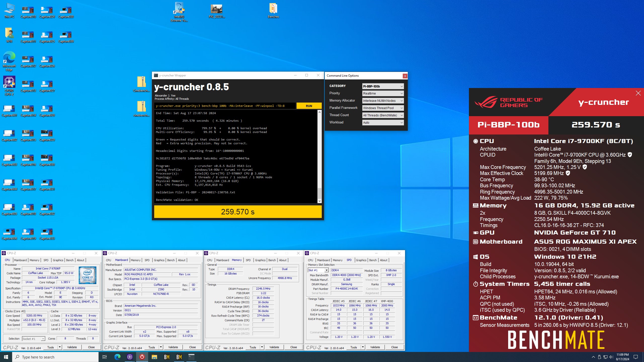Viewport: 644px width, 362px height.
Task: Switch to Bench tab in first CPU-Z window
Action: click(70, 260)
